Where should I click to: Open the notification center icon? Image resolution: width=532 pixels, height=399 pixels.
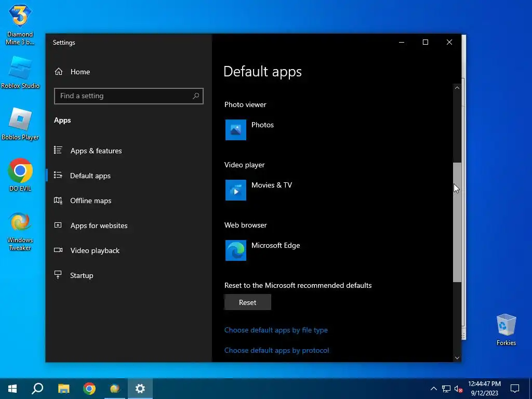tap(515, 389)
